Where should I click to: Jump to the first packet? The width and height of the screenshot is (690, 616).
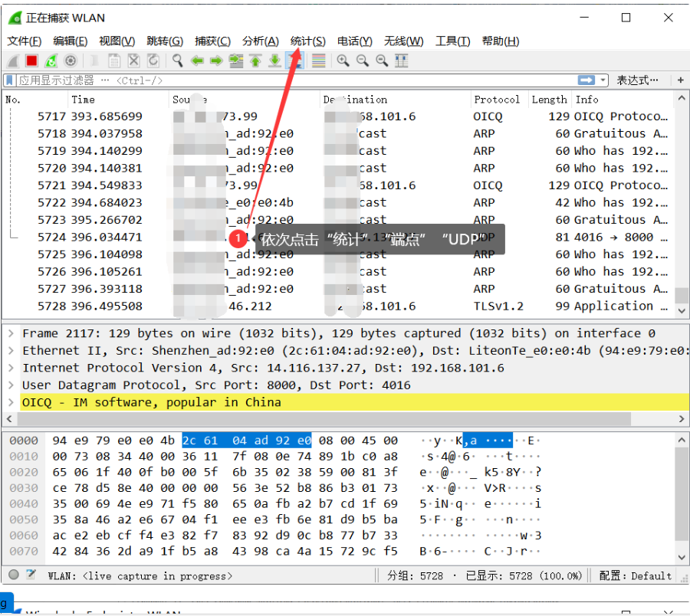[x=255, y=61]
